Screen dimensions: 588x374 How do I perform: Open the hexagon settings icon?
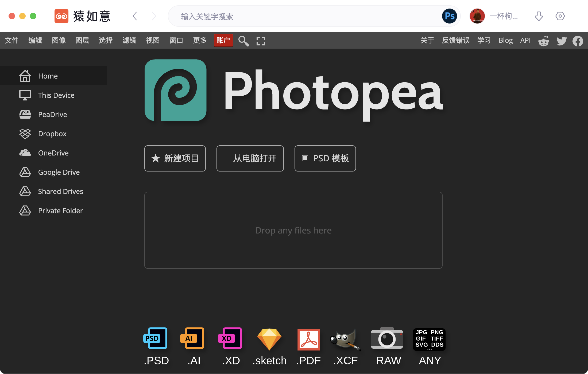click(560, 16)
